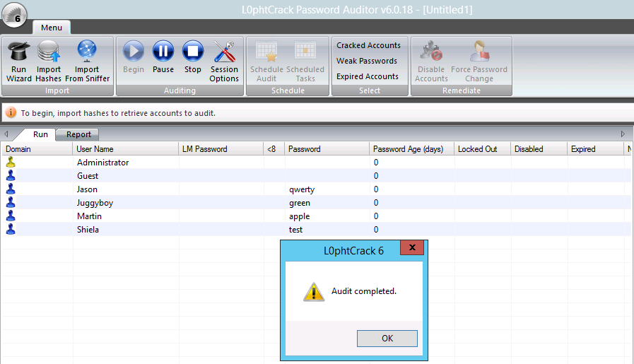Click the Begin audit button
This screenshot has height=364, width=634.
point(134,57)
